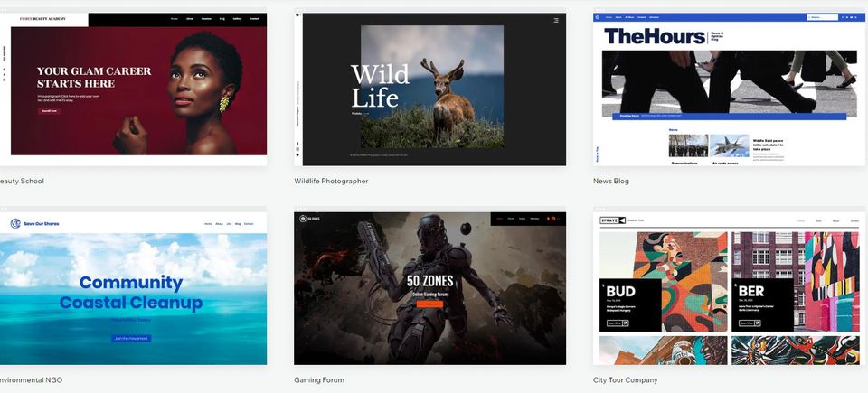Click the Contact item in beauty academy menu
868x393 pixels.
[255, 18]
